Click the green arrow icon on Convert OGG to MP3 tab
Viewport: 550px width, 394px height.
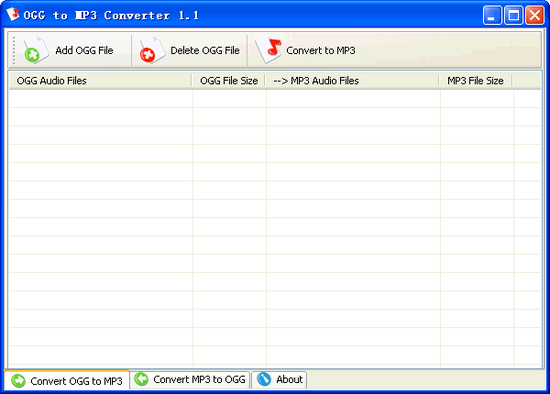click(x=18, y=381)
